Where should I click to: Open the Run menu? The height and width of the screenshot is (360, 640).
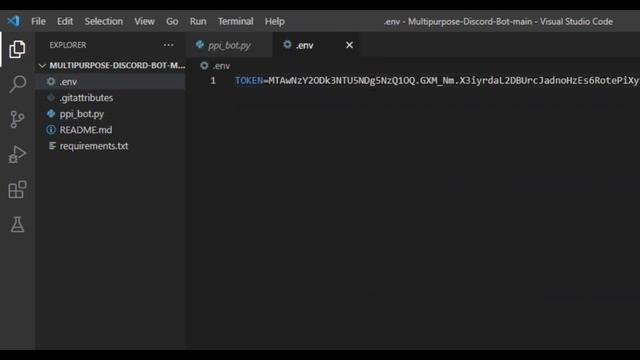198,21
